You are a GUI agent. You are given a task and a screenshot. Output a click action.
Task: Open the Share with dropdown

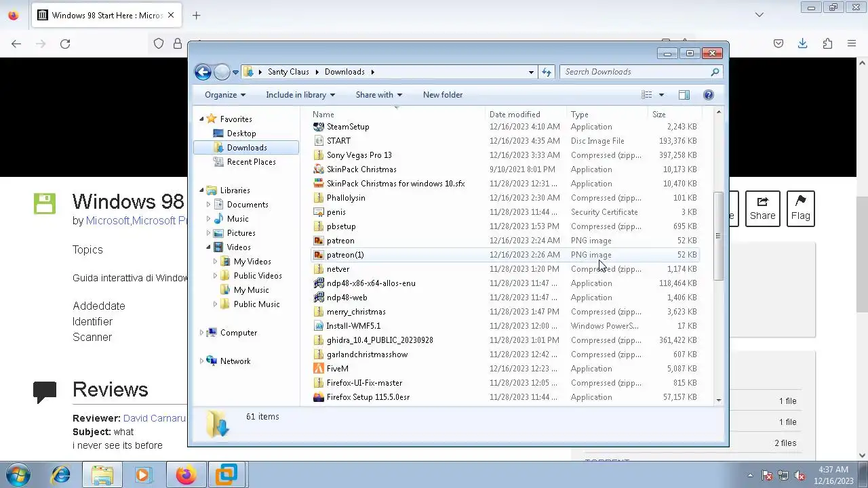[x=378, y=95]
